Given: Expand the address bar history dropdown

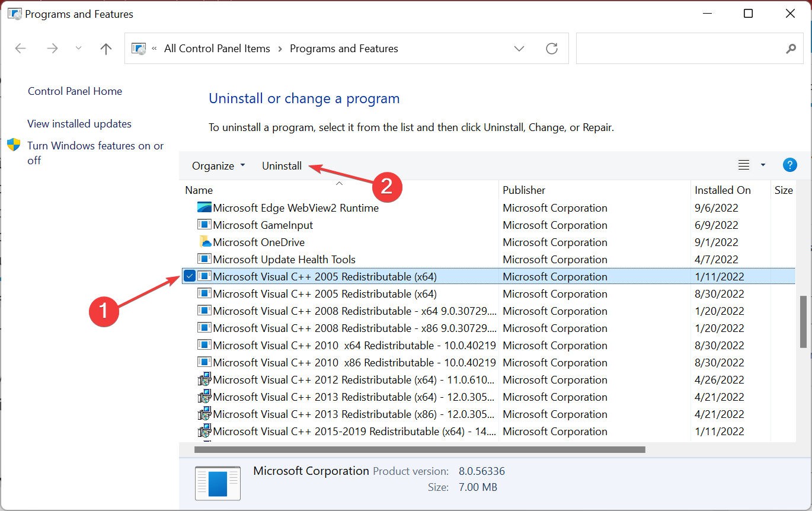Looking at the screenshot, I should [519, 49].
